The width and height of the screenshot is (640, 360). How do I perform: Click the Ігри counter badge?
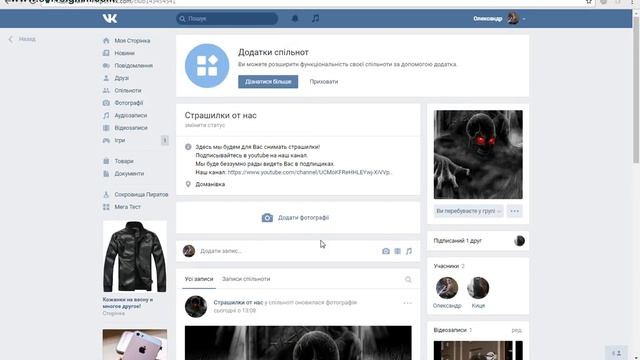tap(164, 140)
